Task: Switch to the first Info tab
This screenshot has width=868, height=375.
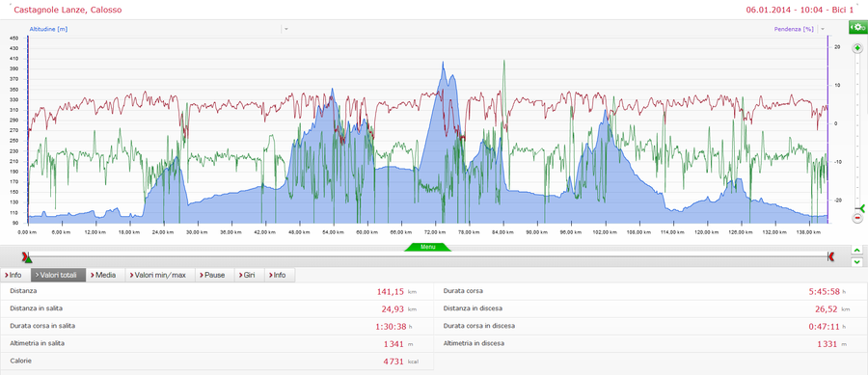Action: tap(14, 275)
